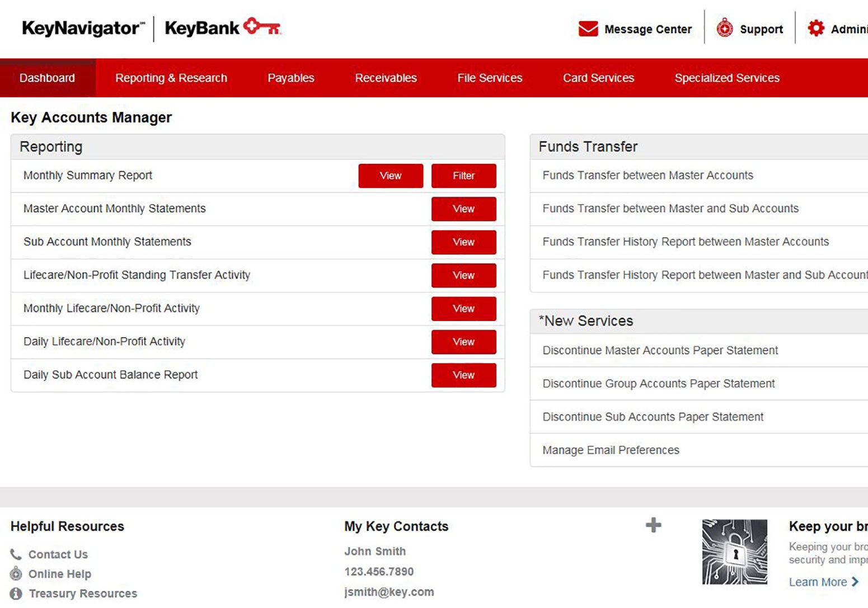
Task: Click the Online Help target icon
Action: click(x=16, y=574)
